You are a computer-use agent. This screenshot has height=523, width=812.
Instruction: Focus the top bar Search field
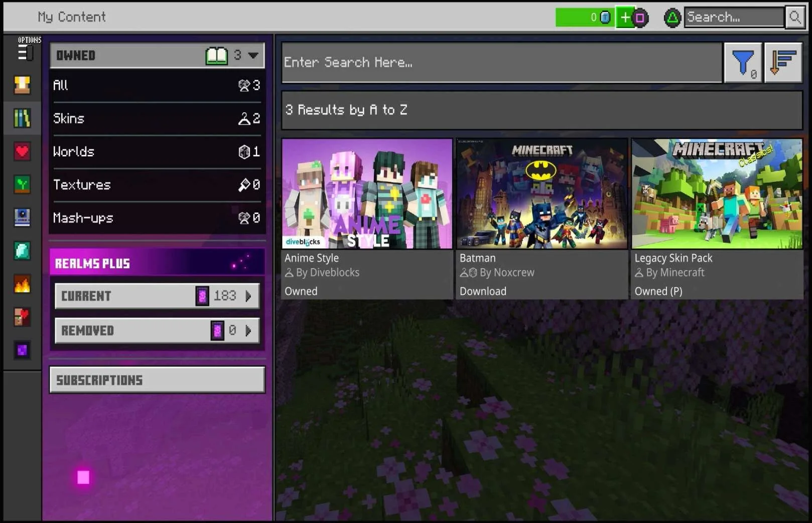(734, 18)
